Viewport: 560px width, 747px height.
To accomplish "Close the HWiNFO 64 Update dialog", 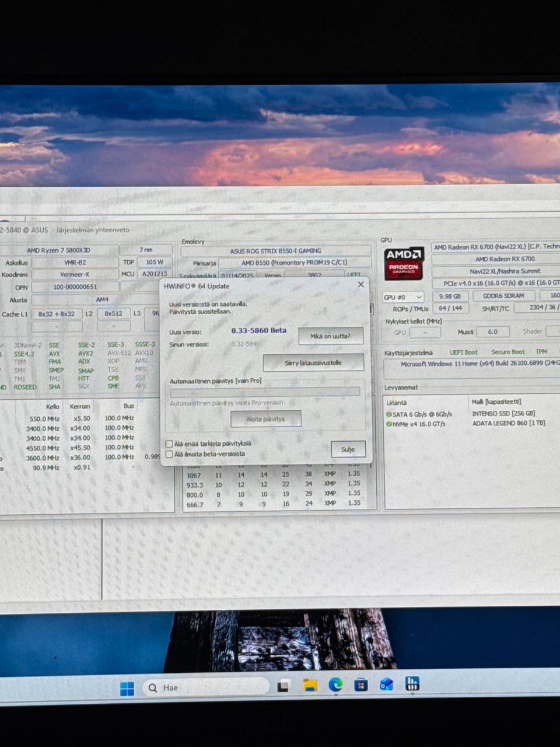I will [360, 284].
